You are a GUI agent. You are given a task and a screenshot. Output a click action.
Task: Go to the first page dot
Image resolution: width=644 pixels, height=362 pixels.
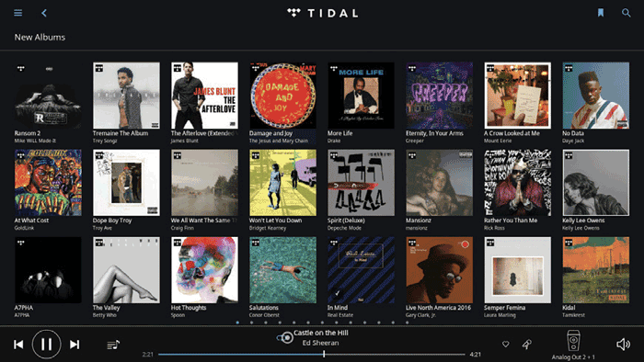pyautogui.click(x=237, y=322)
